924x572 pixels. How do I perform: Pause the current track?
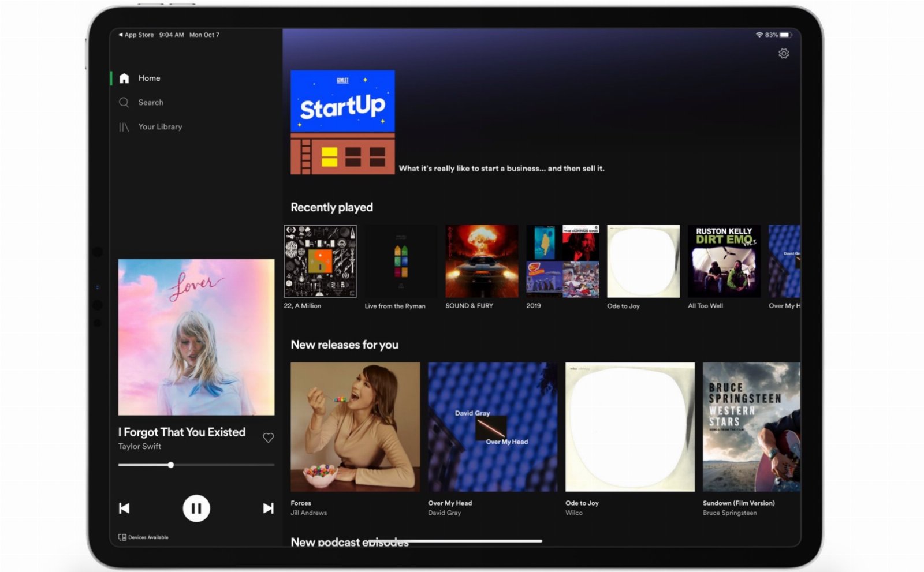(196, 509)
